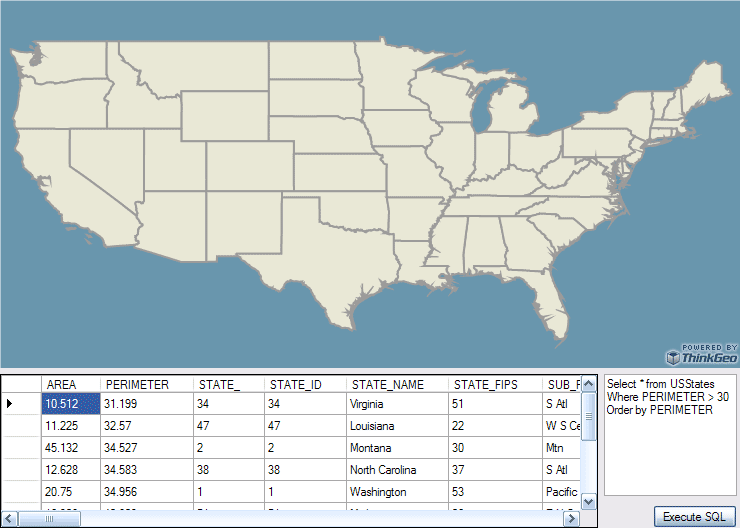Click the STATE_FIPS column header
The image size is (740, 528).
(496, 385)
